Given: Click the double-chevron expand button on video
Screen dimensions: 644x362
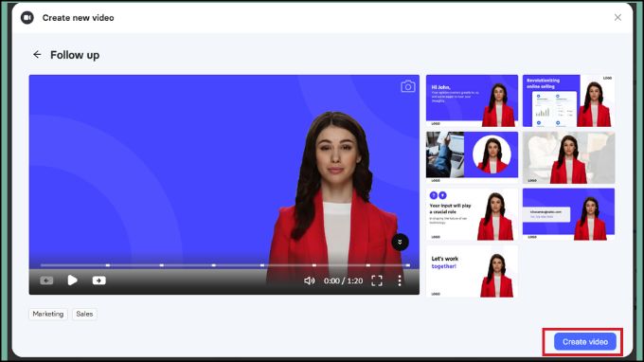Looking at the screenshot, I should pyautogui.click(x=400, y=242).
